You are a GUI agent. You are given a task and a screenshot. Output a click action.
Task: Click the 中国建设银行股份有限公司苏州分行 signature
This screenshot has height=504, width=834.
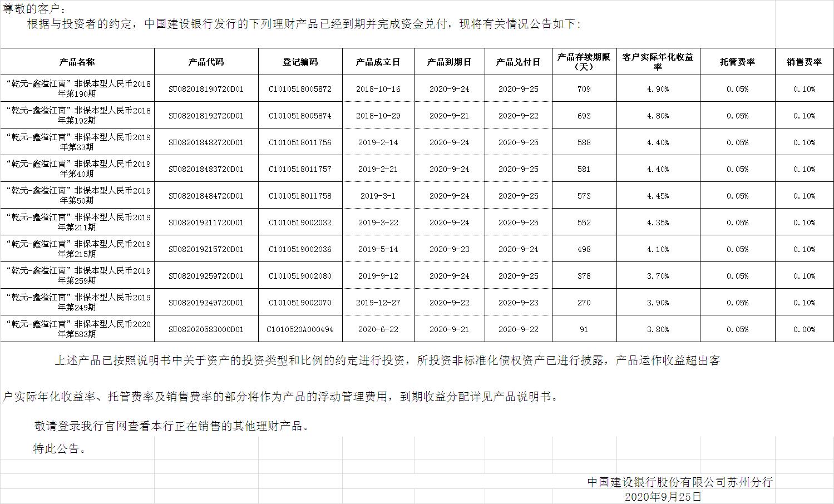680,482
